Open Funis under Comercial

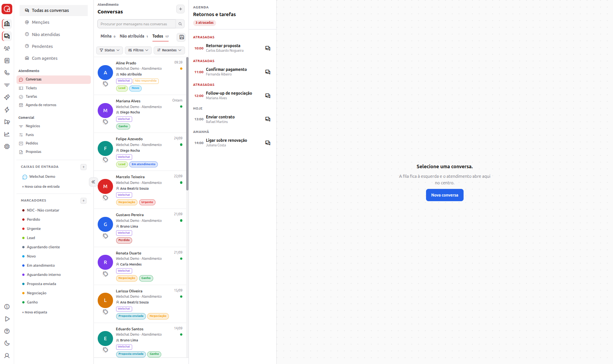[x=54, y=135]
